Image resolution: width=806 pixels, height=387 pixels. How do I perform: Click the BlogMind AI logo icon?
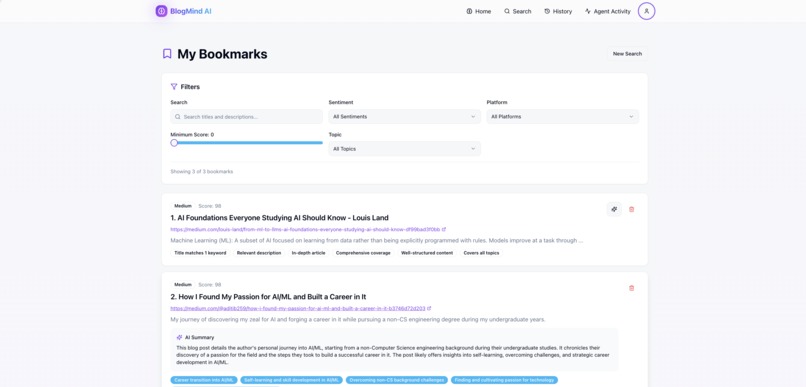161,11
